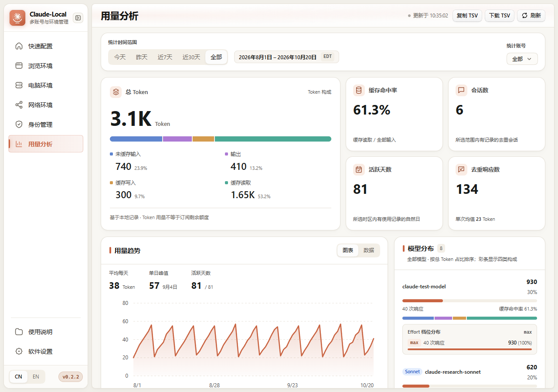
Task: Click the server icon beside 电脑环境
Action: (19, 85)
